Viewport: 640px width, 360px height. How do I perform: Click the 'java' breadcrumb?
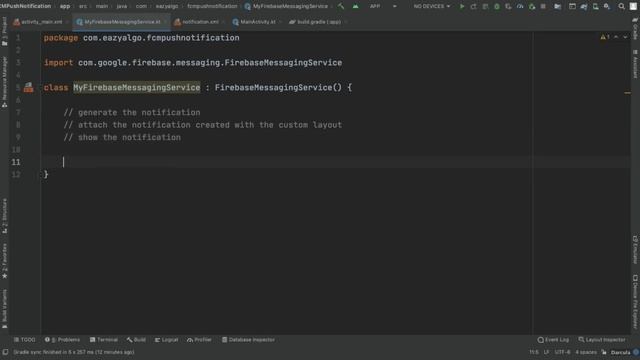tap(122, 6)
